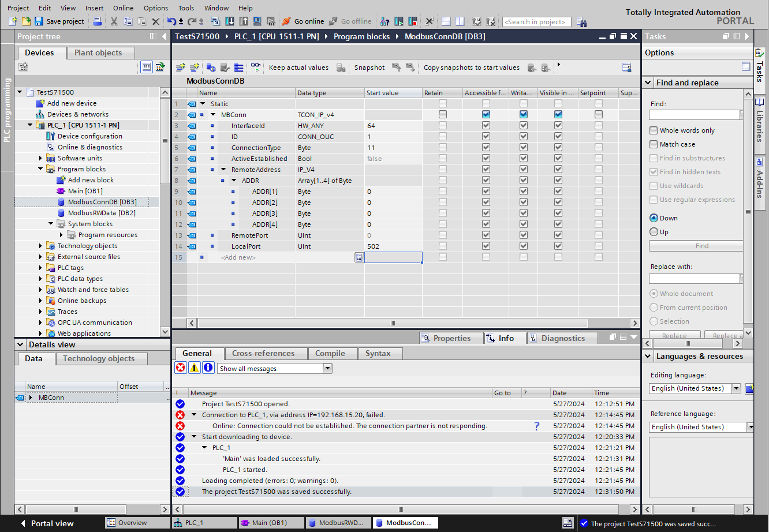Select ModbusRWData [DB2] in project tree
Screen dimensions: 769x532
[x=102, y=213]
